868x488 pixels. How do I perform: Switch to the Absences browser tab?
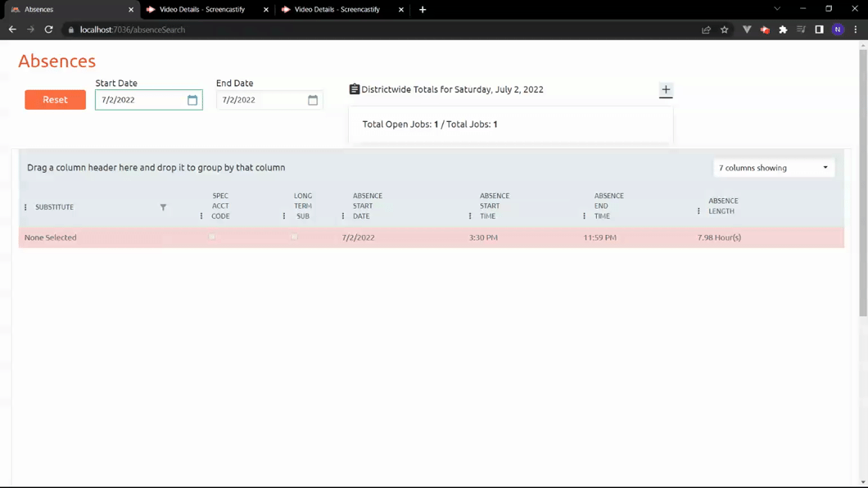[72, 9]
